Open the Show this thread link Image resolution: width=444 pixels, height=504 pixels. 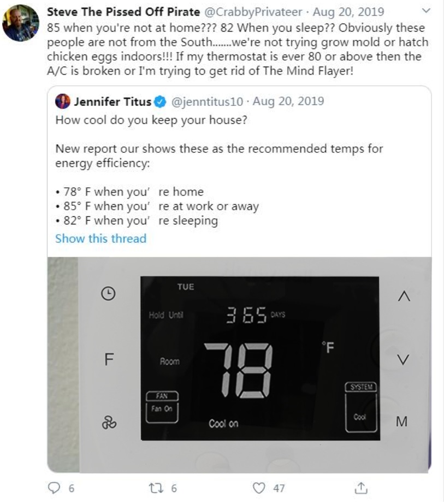tap(101, 238)
